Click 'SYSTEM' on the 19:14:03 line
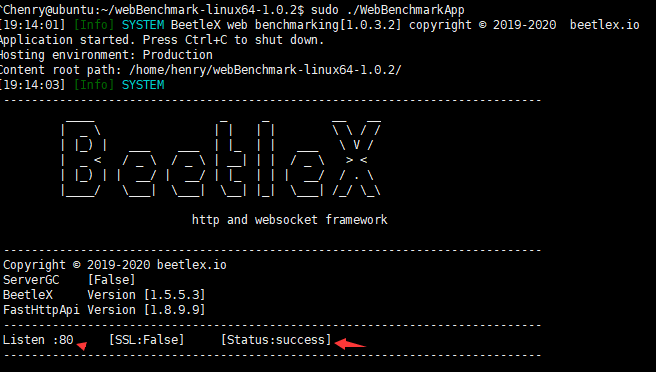This screenshot has height=372, width=656. [x=143, y=85]
